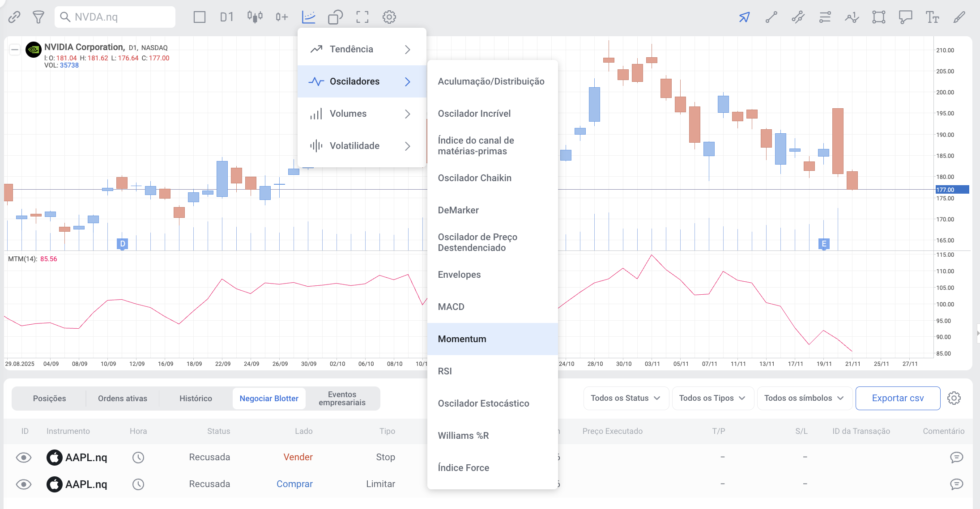The height and width of the screenshot is (509, 980).
Task: Expand the Todos os símbolos dropdown
Action: coord(804,398)
